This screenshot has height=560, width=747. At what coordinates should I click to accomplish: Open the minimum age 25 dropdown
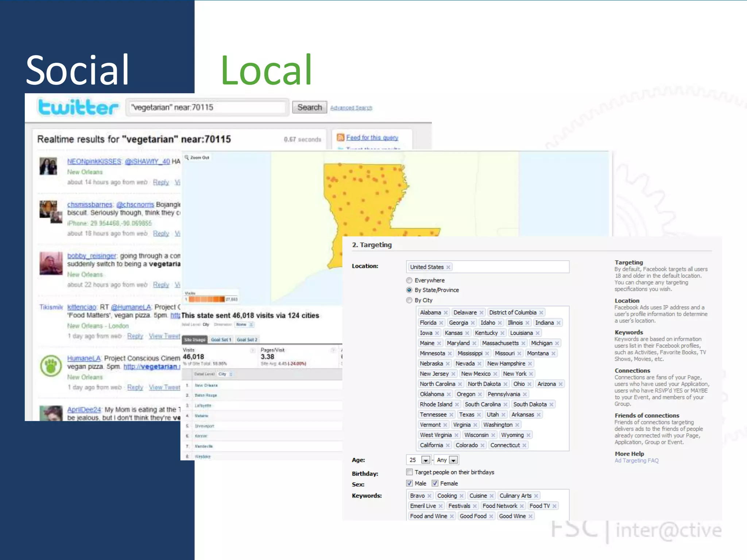pyautogui.click(x=425, y=460)
